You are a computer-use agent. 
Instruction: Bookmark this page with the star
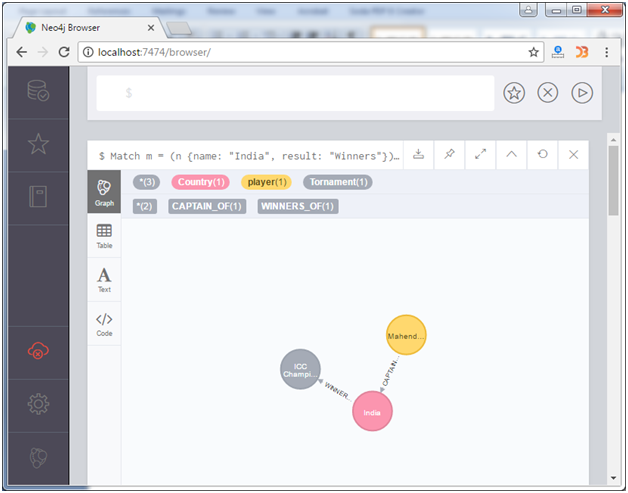pos(533,52)
